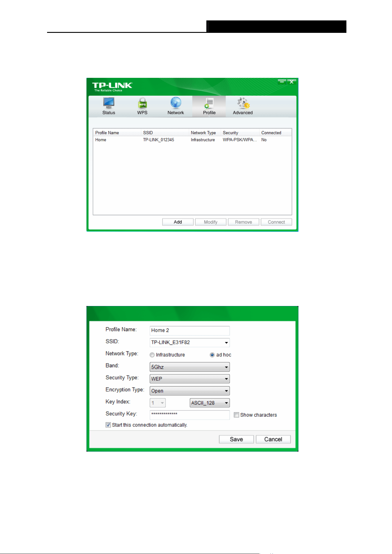Open the Key Index dropdown

pos(158,403)
